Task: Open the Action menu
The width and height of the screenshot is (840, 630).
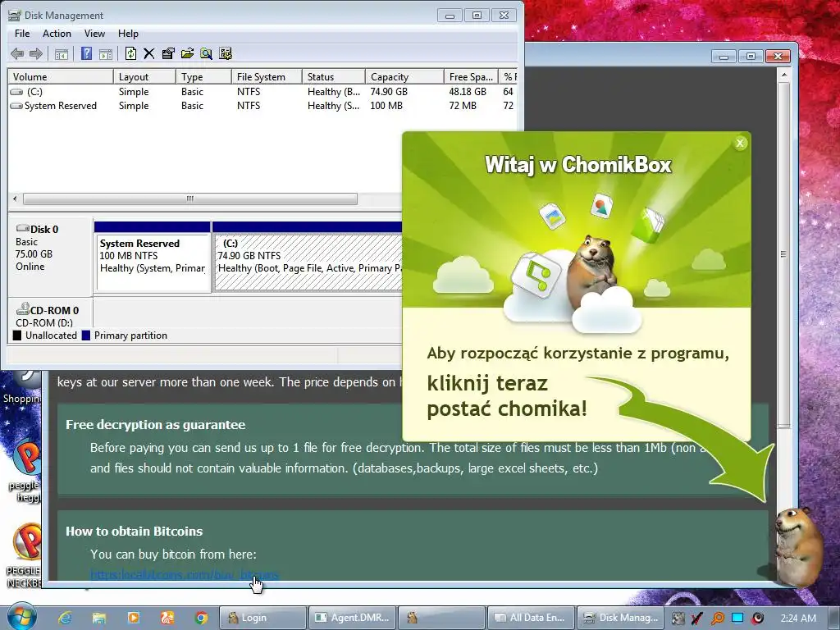Action: coord(57,33)
